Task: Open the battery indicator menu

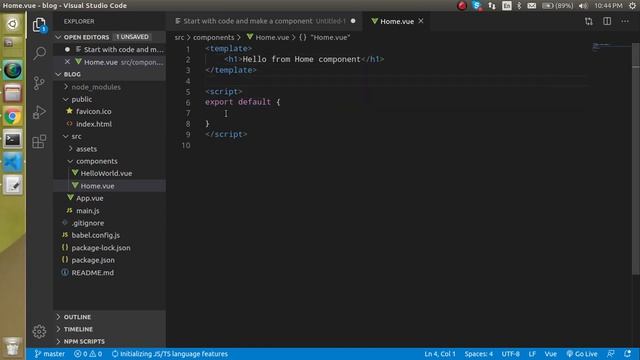Action: 558,5
